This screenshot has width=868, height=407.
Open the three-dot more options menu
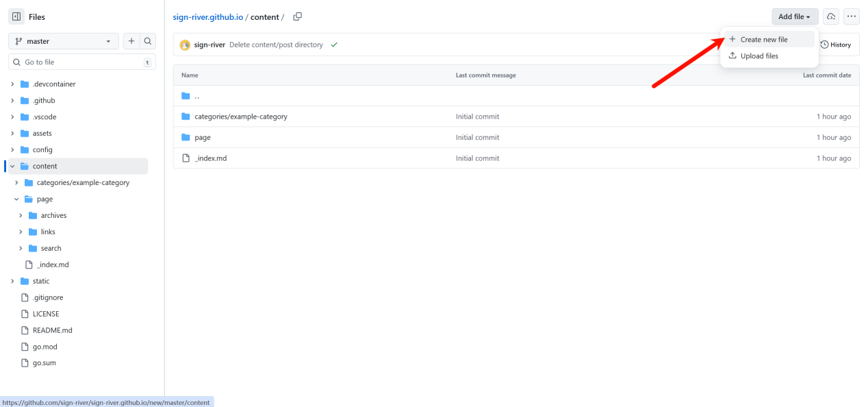852,16
